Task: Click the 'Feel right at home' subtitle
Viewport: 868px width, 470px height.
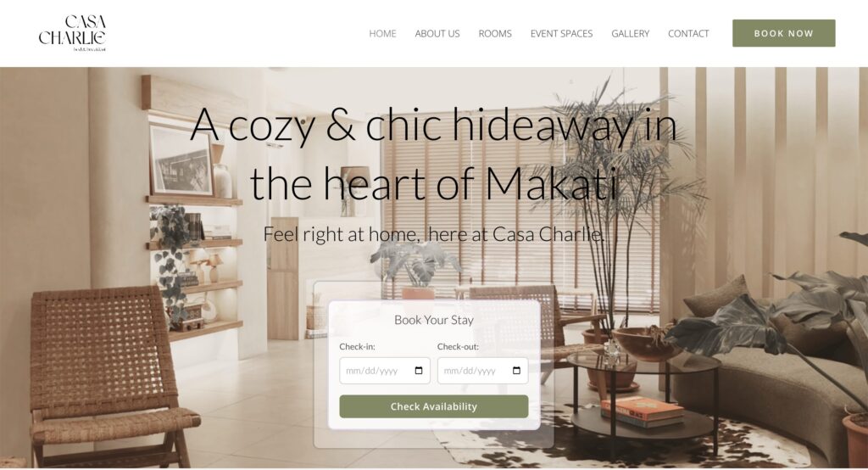Action: [433, 234]
